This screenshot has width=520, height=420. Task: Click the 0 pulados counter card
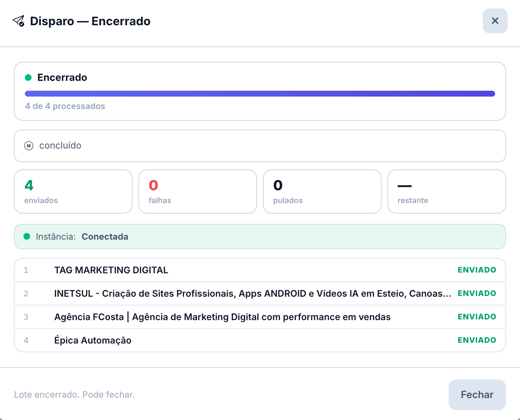[x=322, y=191]
